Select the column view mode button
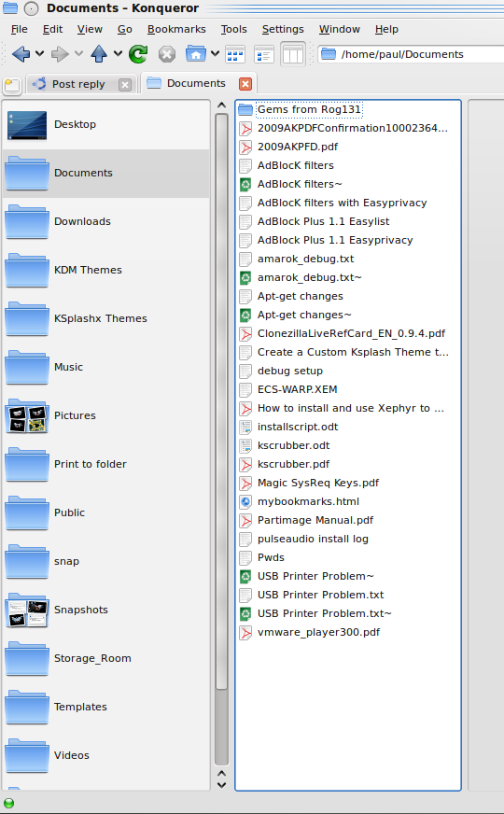The width and height of the screenshot is (504, 814). click(x=293, y=54)
